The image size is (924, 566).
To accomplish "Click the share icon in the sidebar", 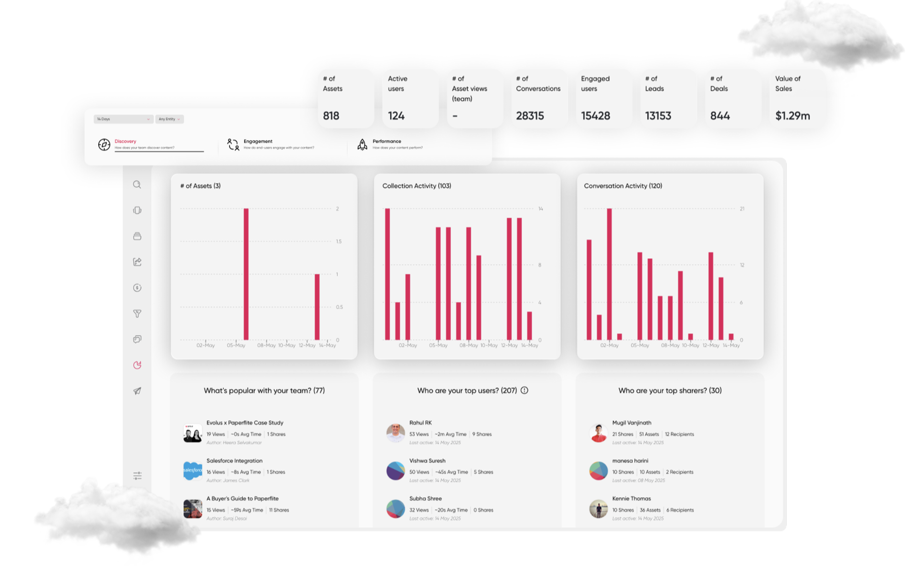I will tap(137, 262).
